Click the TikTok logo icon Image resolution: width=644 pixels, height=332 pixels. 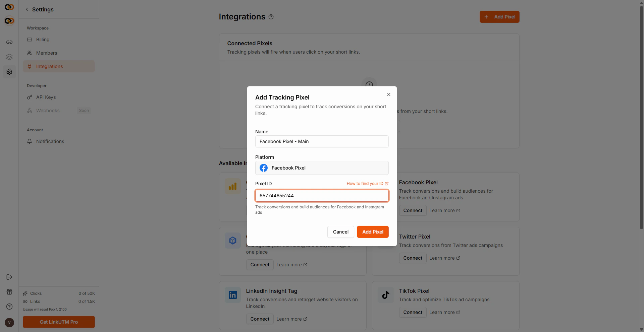[386, 295]
